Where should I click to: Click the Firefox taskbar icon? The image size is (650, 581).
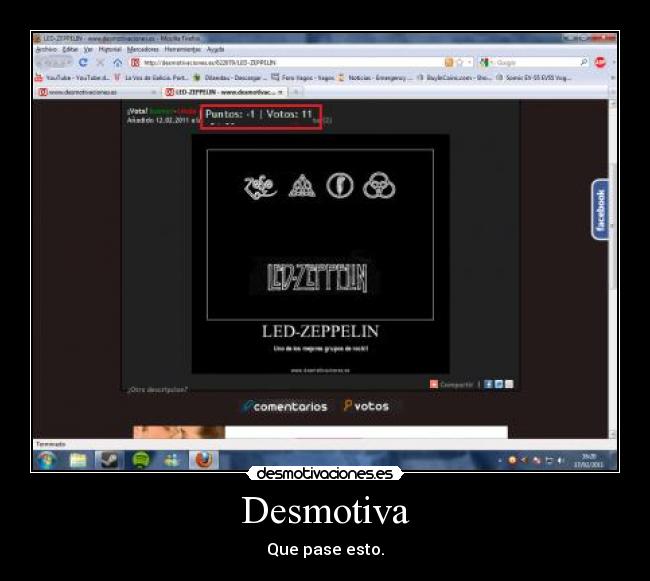pyautogui.click(x=204, y=460)
